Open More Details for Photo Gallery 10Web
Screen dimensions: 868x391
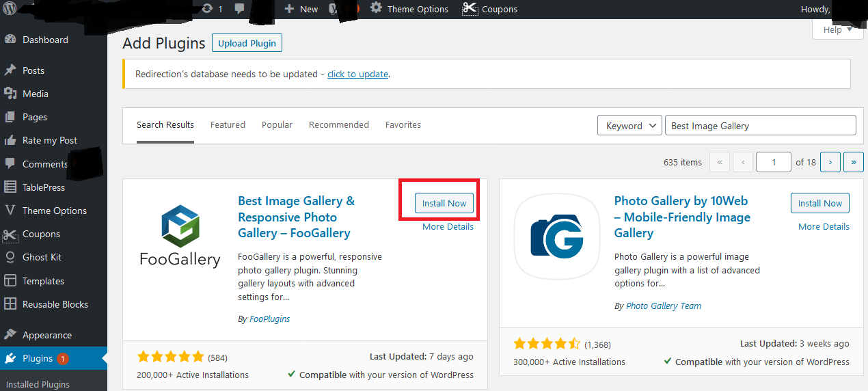pyautogui.click(x=824, y=227)
